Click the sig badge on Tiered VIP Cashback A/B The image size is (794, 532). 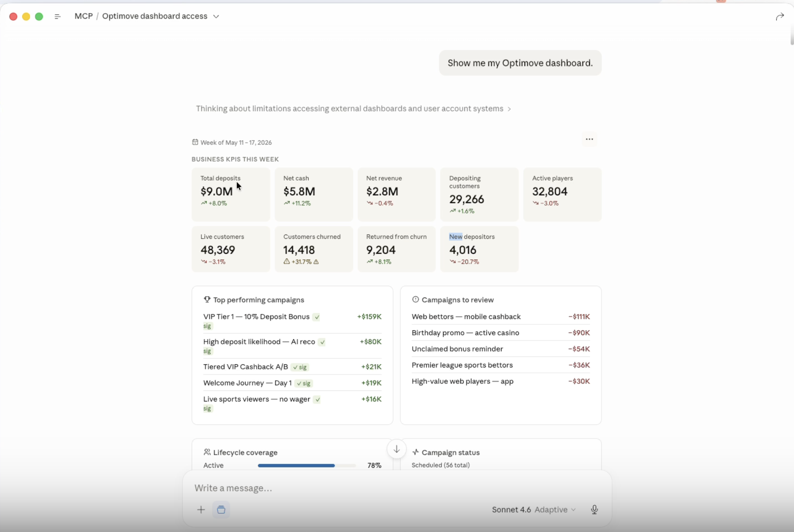pyautogui.click(x=300, y=367)
